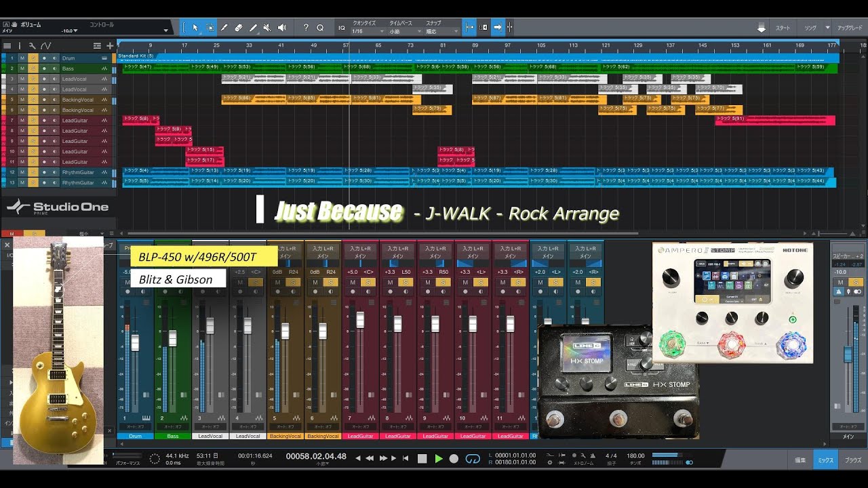Show automation curve icon
This screenshot has height=488, width=868.
[45, 45]
